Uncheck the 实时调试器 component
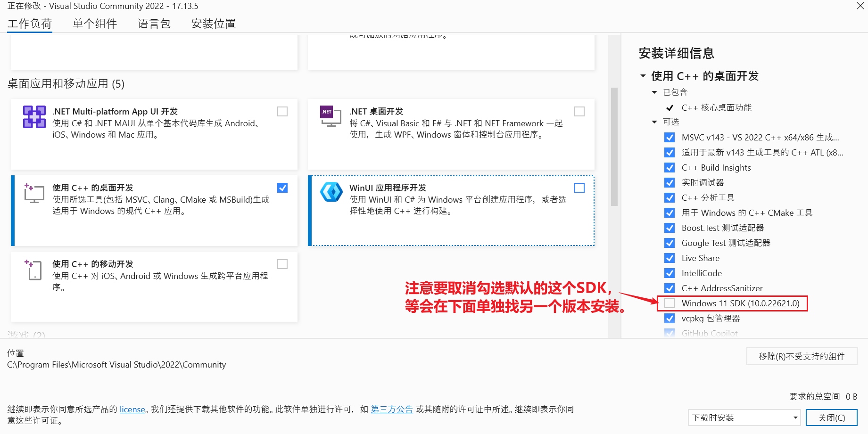This screenshot has height=434, width=868. (670, 183)
